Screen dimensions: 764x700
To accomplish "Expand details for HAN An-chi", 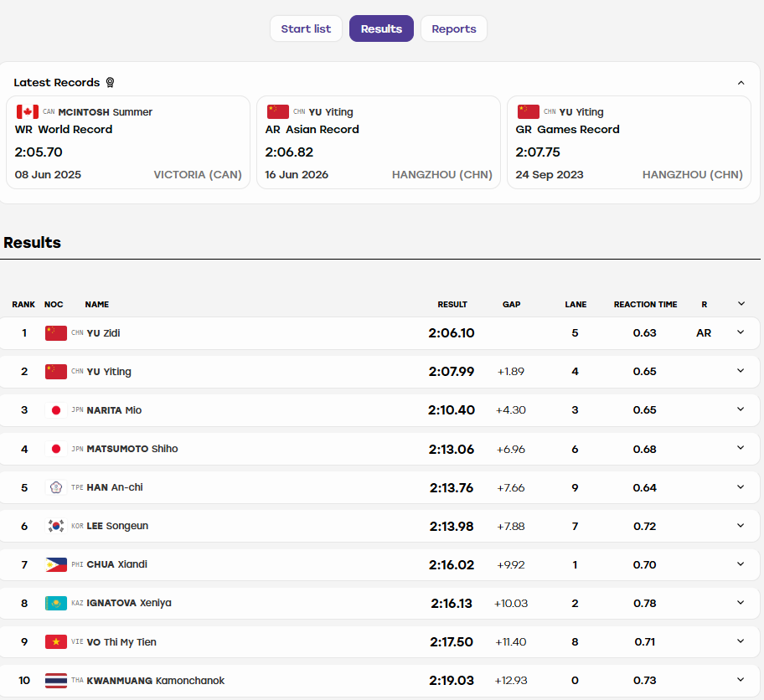I will (741, 487).
